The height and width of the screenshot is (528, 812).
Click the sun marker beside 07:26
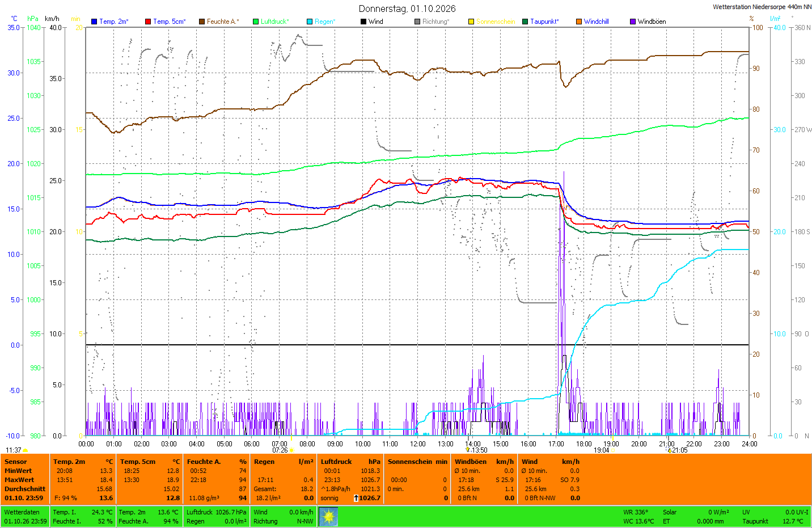(x=292, y=450)
